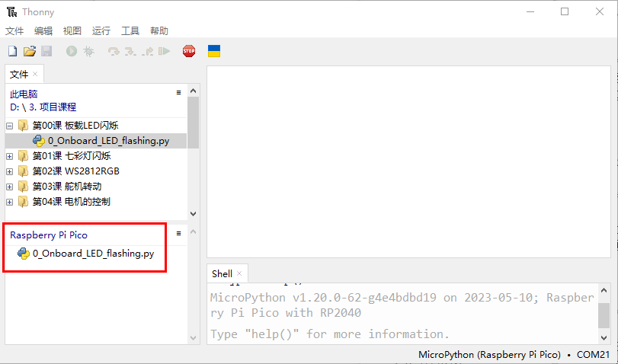Select 第01课 七彩灯闪烁 folder name

[x=72, y=156]
